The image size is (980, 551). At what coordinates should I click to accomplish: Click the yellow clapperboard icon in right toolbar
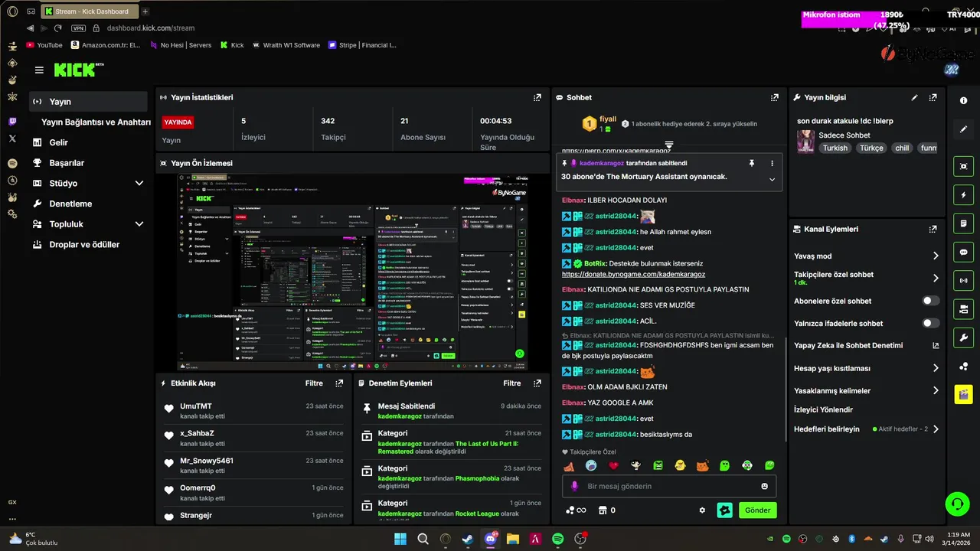tap(963, 394)
